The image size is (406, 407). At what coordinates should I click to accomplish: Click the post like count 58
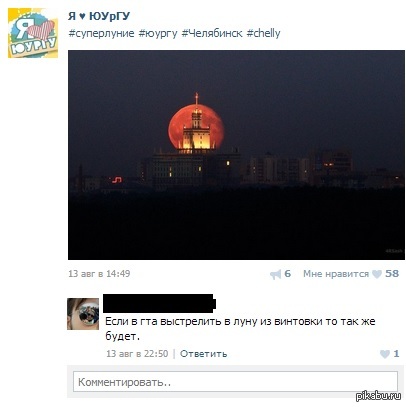(x=392, y=274)
